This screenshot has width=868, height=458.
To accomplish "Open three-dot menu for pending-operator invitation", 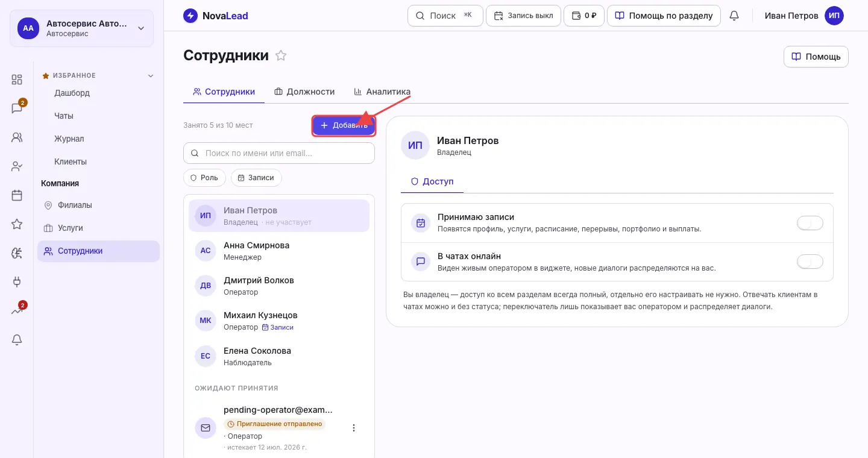I will click(x=354, y=428).
